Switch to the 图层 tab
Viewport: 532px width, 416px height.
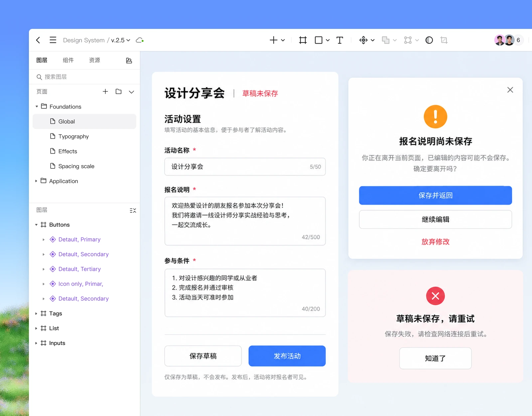(42, 60)
